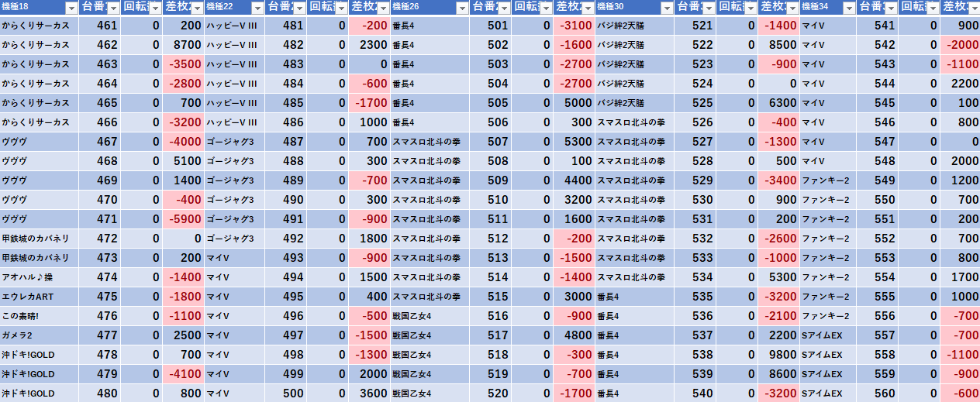
Task: Open the 機種26 column filter dropdown
Action: point(463,8)
